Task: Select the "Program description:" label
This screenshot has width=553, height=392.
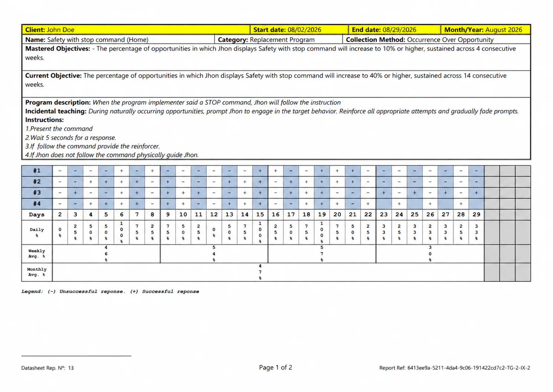Action: point(58,102)
